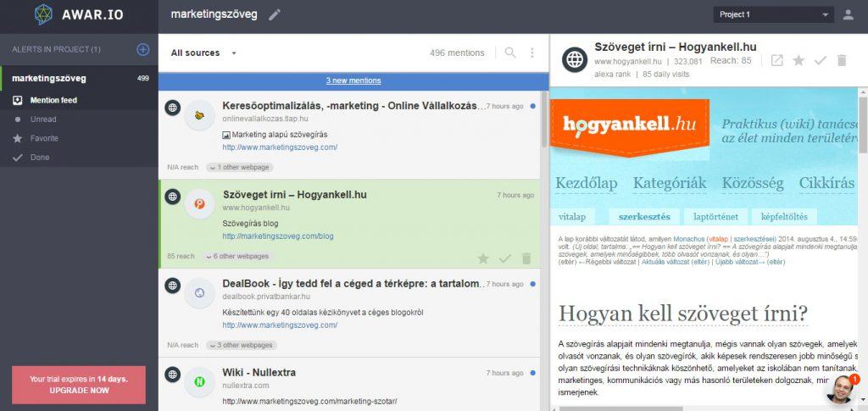The width and height of the screenshot is (868, 411).
Task: Open the képfeltöltés tab on Hogyankell page
Action: (784, 216)
